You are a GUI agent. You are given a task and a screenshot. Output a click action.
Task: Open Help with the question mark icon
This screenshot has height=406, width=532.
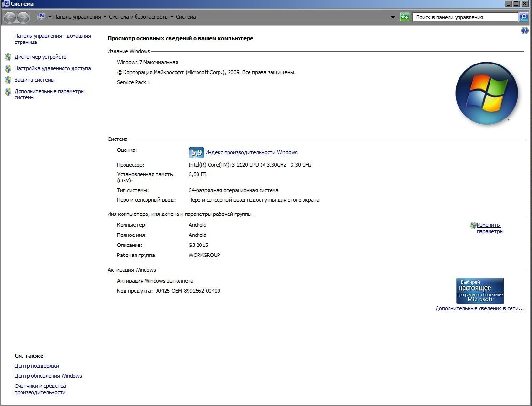pos(524,31)
